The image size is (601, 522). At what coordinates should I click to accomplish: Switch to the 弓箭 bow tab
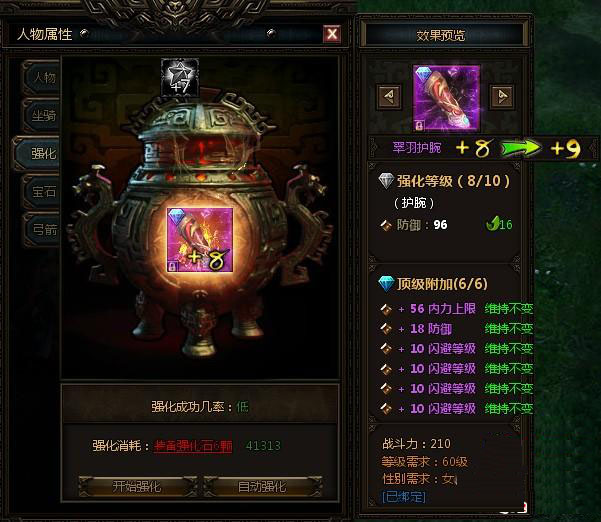pyautogui.click(x=44, y=229)
